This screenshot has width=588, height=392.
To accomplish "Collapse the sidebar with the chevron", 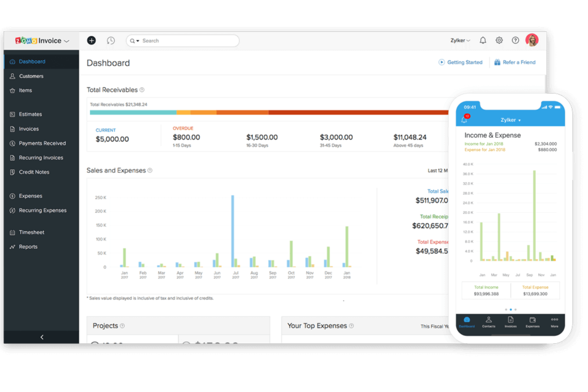I will (41, 337).
